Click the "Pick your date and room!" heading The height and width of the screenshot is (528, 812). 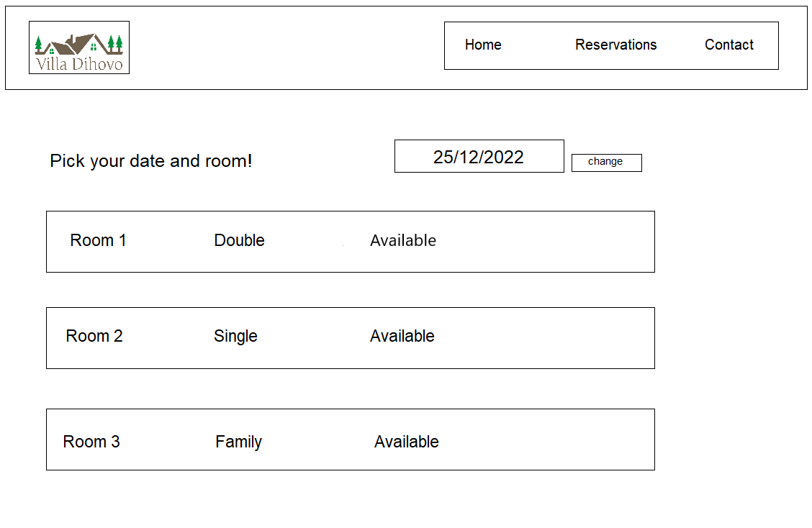(151, 161)
